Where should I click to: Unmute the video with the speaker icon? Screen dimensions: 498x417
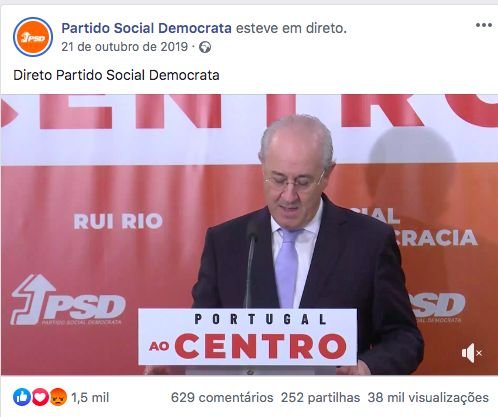coord(472,353)
